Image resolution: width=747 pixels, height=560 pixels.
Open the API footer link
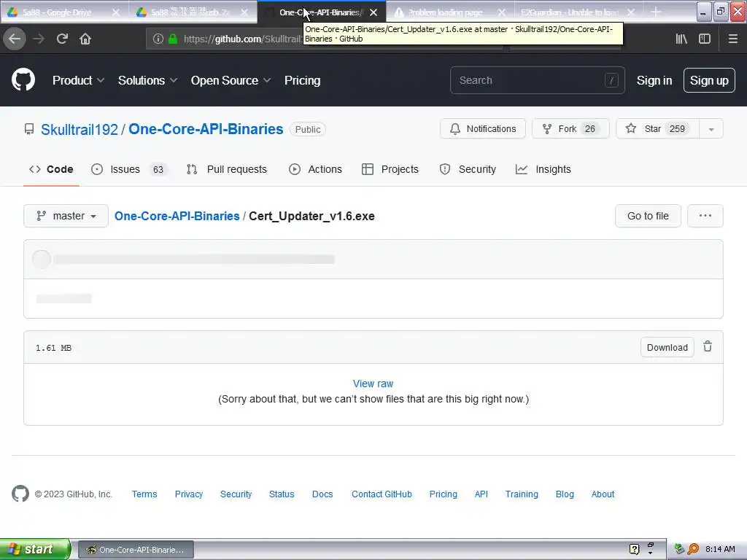coord(481,494)
